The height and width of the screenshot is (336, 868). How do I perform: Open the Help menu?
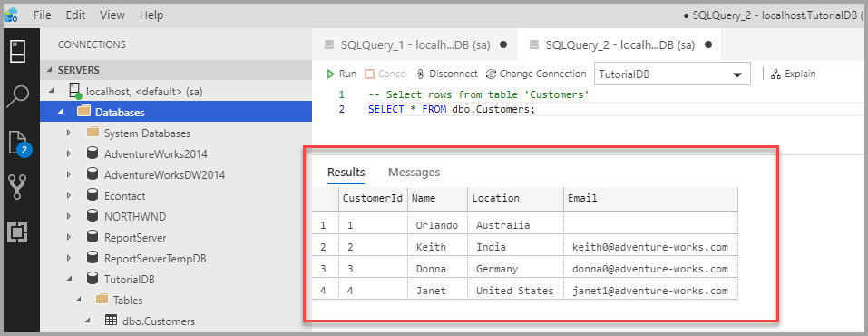[151, 15]
